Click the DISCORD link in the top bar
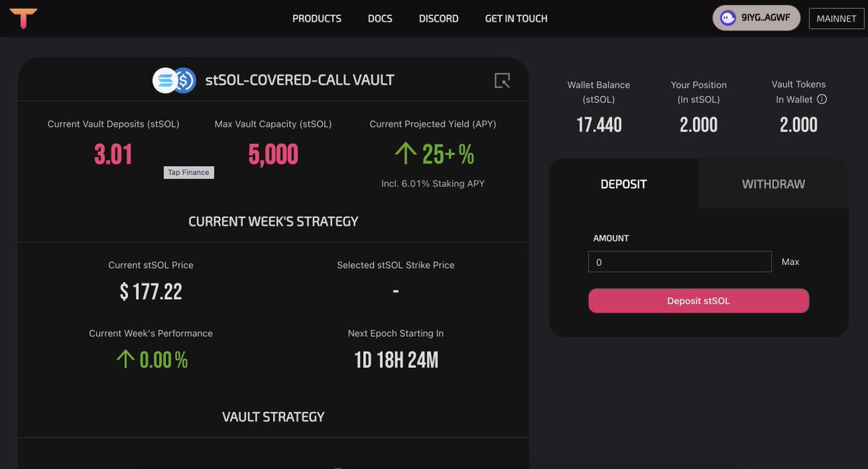This screenshot has width=868, height=469. pos(438,18)
